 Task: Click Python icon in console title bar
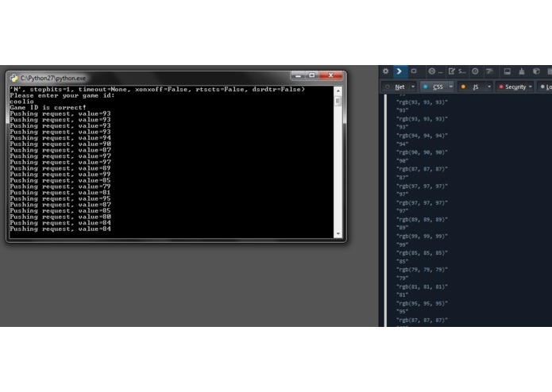pyautogui.click(x=14, y=78)
